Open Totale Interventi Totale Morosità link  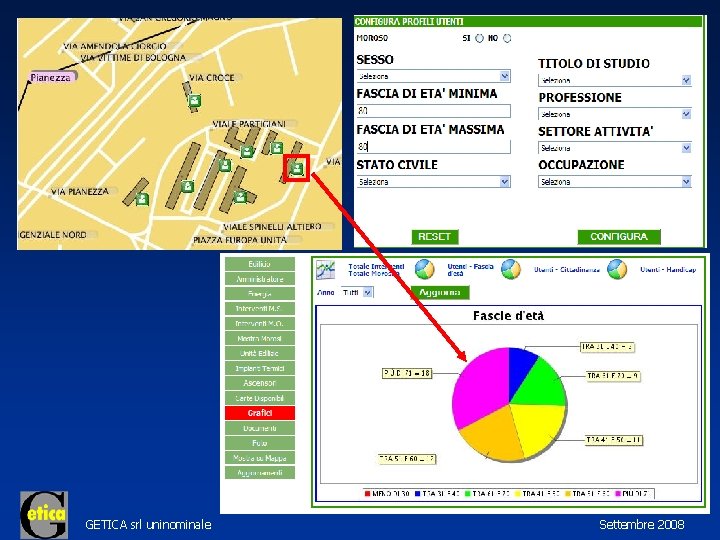click(376, 270)
